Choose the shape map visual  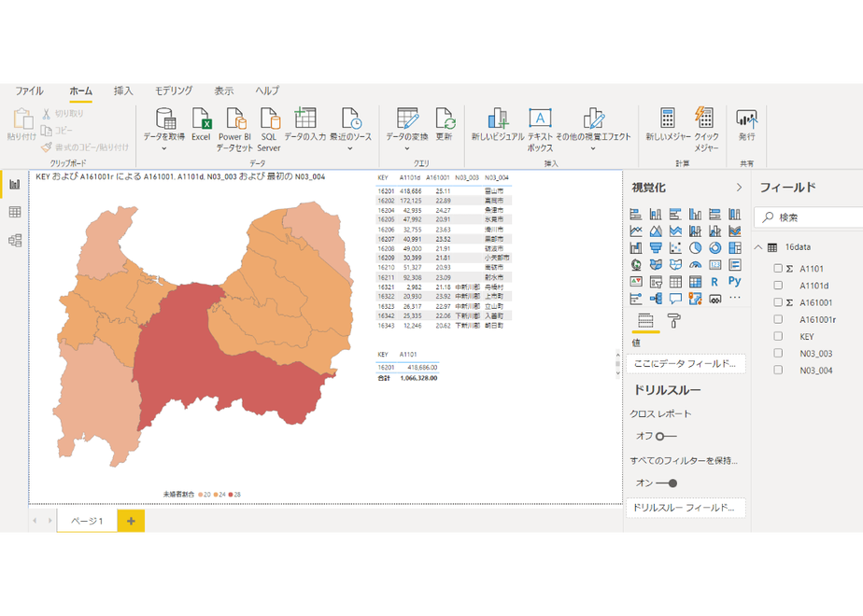[x=675, y=265]
